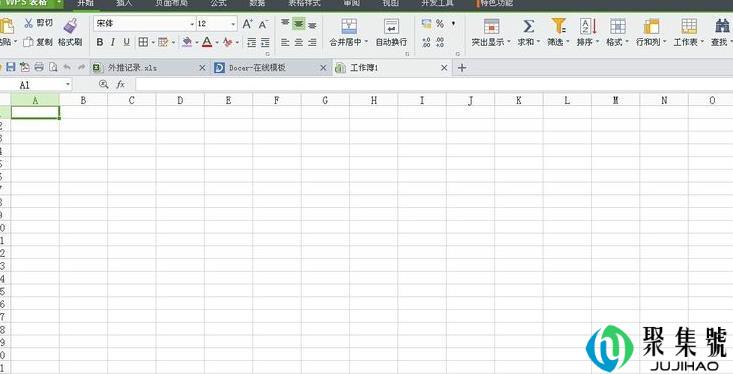This screenshot has width=733, height=374.
Task: Open the Filter funnel tool
Action: (x=559, y=26)
